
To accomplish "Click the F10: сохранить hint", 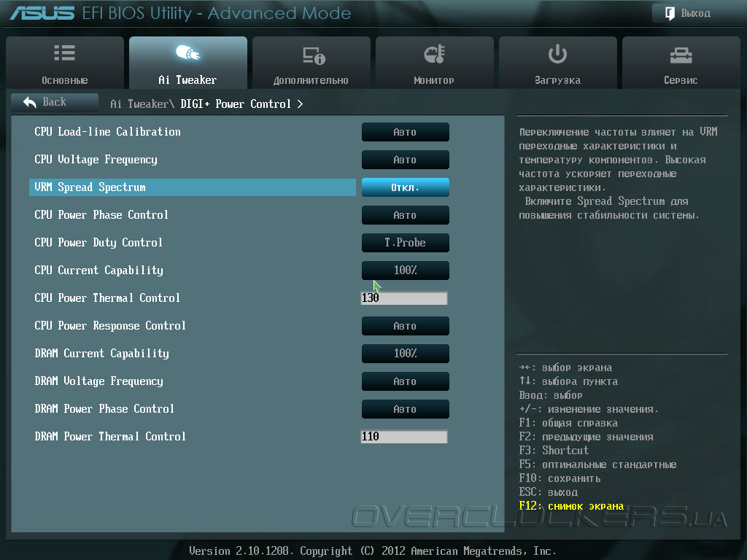I will pyautogui.click(x=560, y=478).
